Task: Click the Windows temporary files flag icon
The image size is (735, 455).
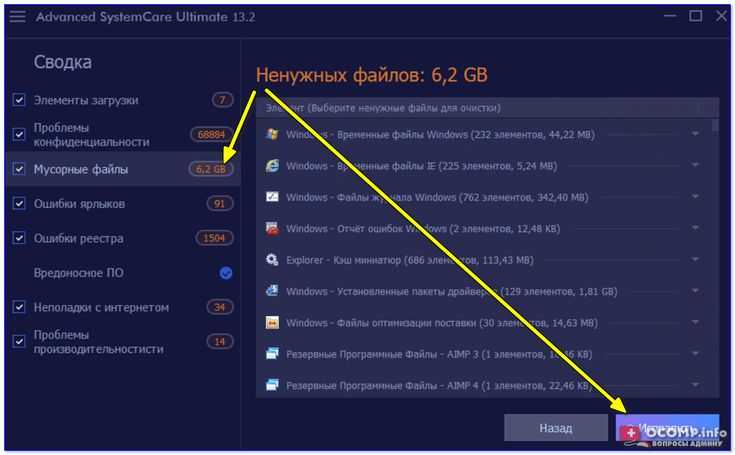Action: point(272,134)
